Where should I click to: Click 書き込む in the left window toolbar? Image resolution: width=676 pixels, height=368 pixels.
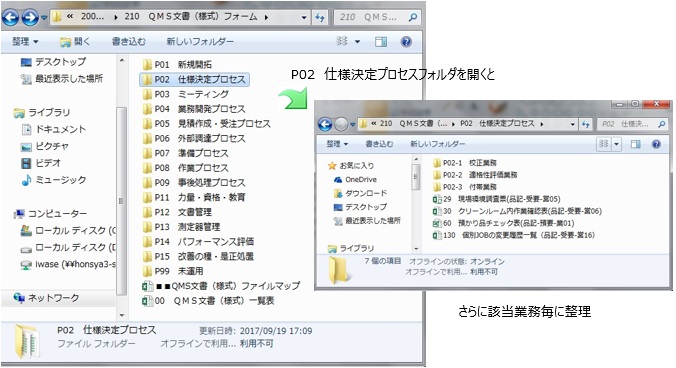pyautogui.click(x=128, y=41)
